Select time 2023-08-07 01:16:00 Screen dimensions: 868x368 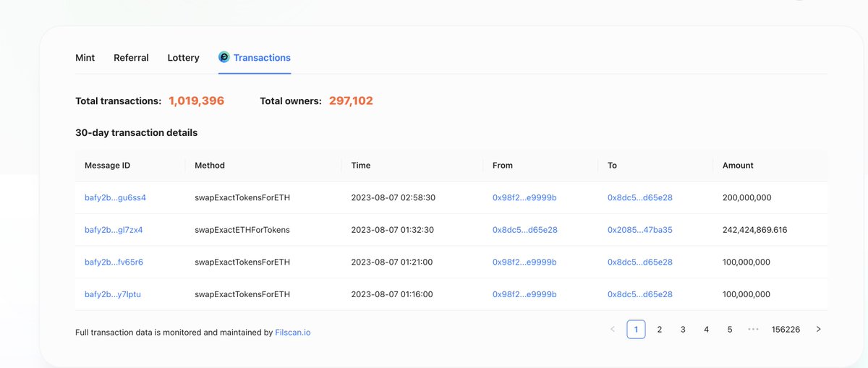[x=391, y=294]
